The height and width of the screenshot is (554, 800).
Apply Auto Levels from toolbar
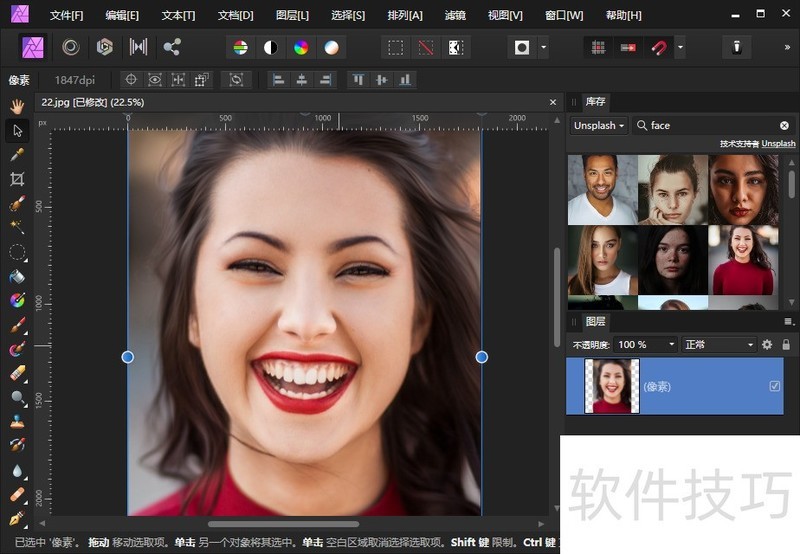[240, 48]
